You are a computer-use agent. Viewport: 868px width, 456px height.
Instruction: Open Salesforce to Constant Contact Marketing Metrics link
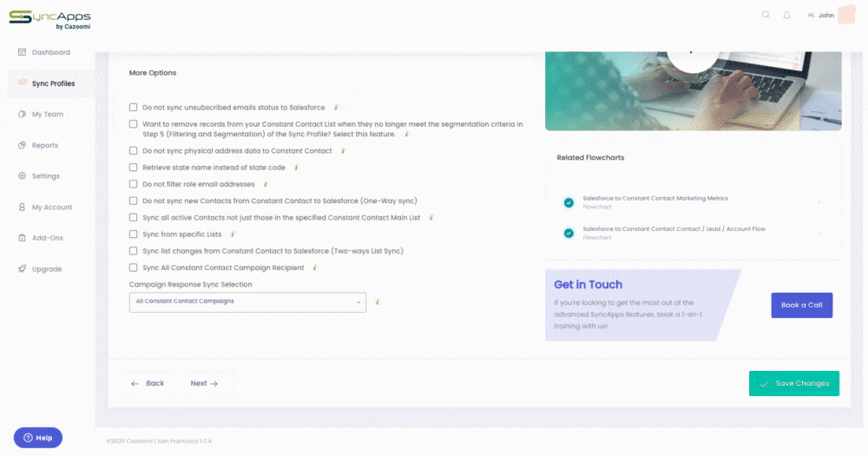pyautogui.click(x=654, y=198)
